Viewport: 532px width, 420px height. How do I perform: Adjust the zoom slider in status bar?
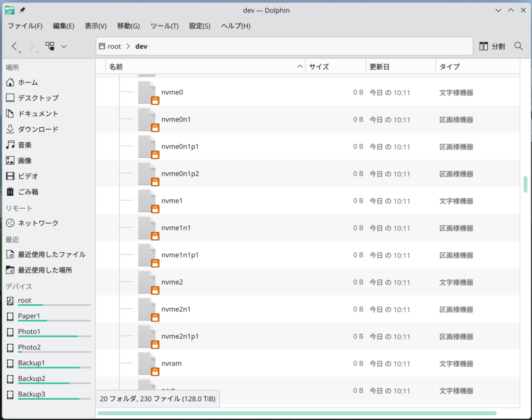click(297, 413)
